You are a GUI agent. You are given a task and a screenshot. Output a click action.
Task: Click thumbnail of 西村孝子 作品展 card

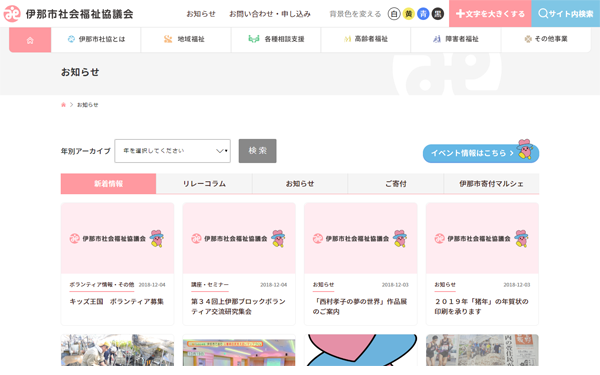pyautogui.click(x=361, y=238)
